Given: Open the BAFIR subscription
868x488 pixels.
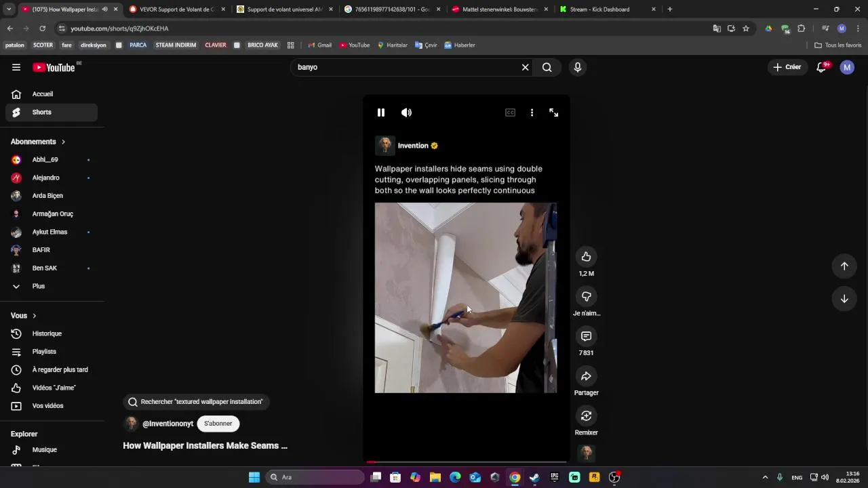Looking at the screenshot, I should 52,250.
